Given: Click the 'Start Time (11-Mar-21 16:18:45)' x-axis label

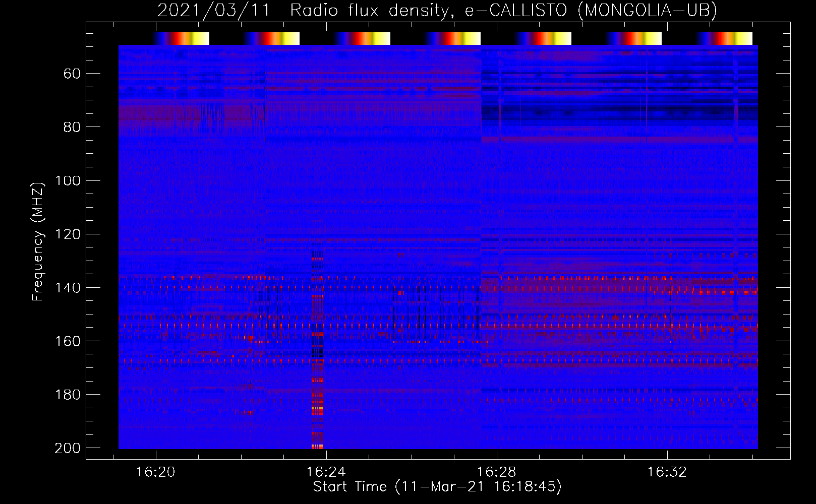Looking at the screenshot, I should pyautogui.click(x=437, y=487).
